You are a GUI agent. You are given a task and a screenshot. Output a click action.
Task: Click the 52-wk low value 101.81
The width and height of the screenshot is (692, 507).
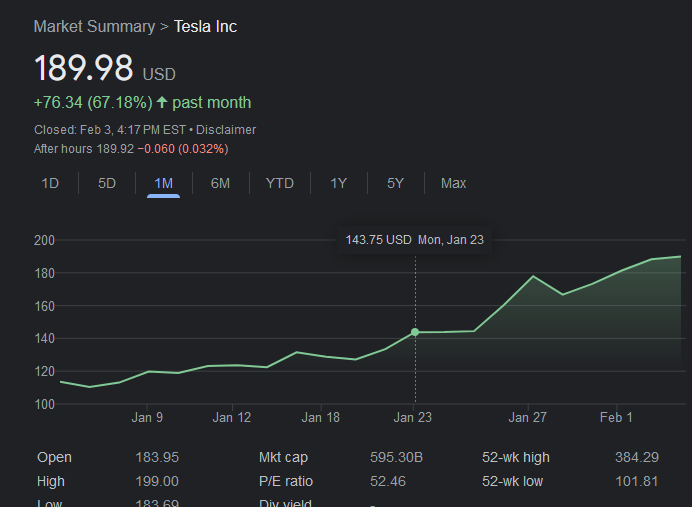coord(637,481)
